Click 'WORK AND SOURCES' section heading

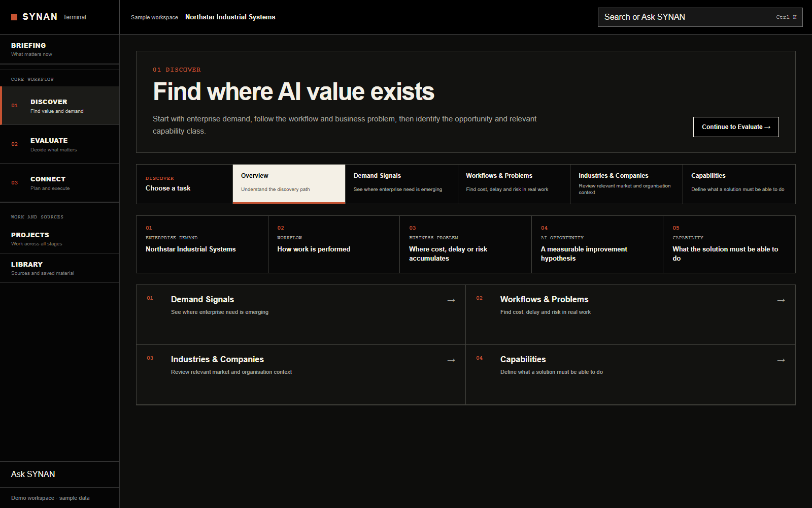[x=37, y=217]
